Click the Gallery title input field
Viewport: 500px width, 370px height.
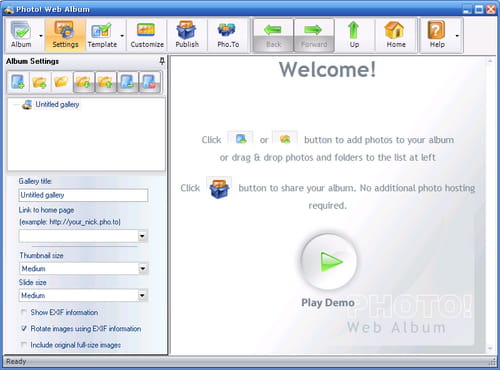point(83,195)
